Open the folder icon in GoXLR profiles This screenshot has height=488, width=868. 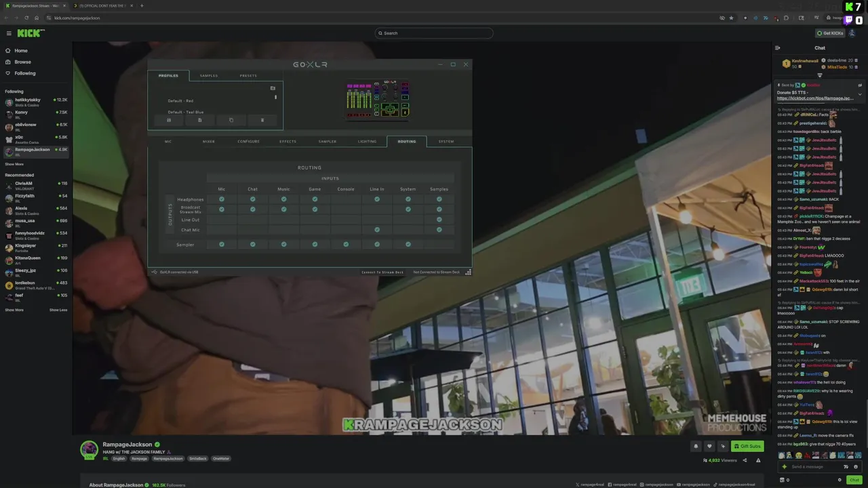pos(273,88)
